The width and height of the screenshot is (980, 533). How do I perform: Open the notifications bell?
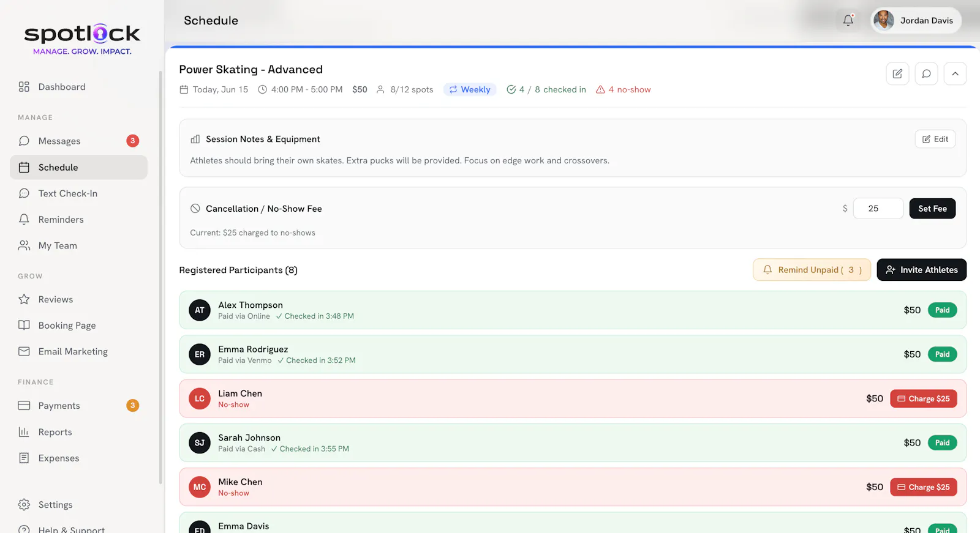pos(848,20)
